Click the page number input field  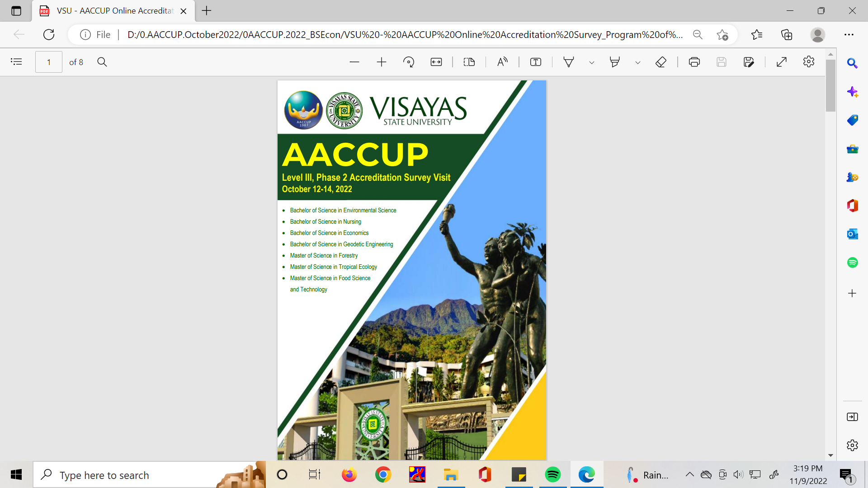[49, 62]
